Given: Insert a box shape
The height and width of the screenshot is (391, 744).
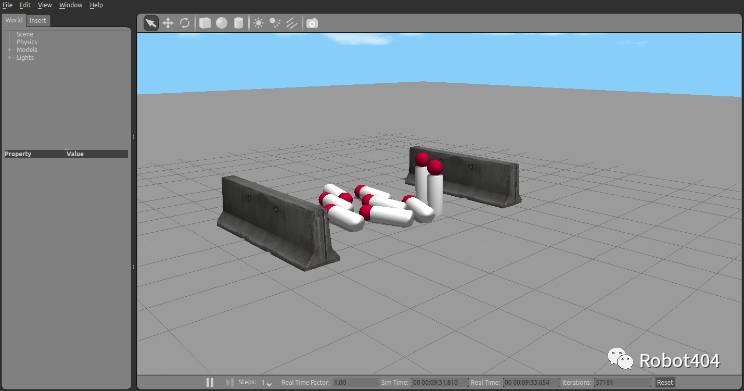Looking at the screenshot, I should (205, 23).
